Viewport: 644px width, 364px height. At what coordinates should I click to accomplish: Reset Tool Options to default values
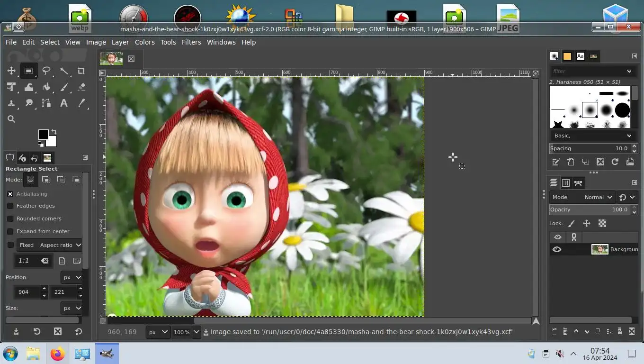[x=78, y=332]
